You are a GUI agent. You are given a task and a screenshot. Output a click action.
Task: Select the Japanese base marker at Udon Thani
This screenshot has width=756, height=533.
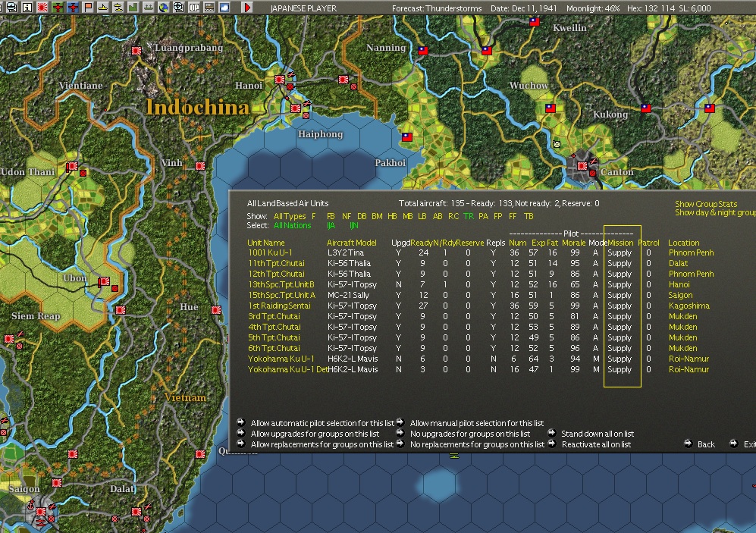[x=72, y=166]
